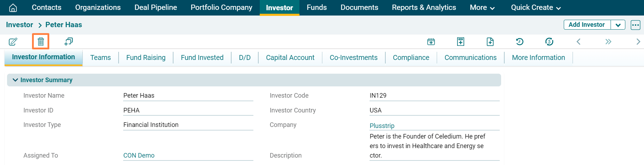Collapse the Investor Summary section
This screenshot has width=644, height=165.
pyautogui.click(x=15, y=80)
